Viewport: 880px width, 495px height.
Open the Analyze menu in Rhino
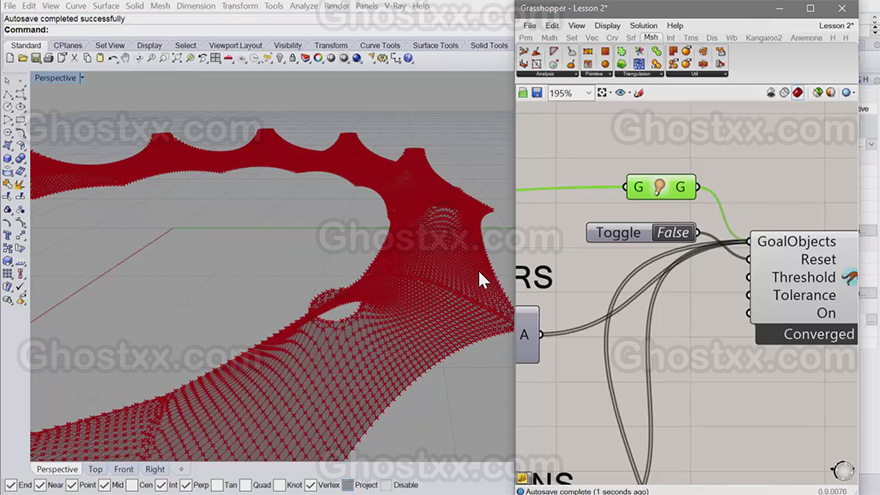coord(304,6)
